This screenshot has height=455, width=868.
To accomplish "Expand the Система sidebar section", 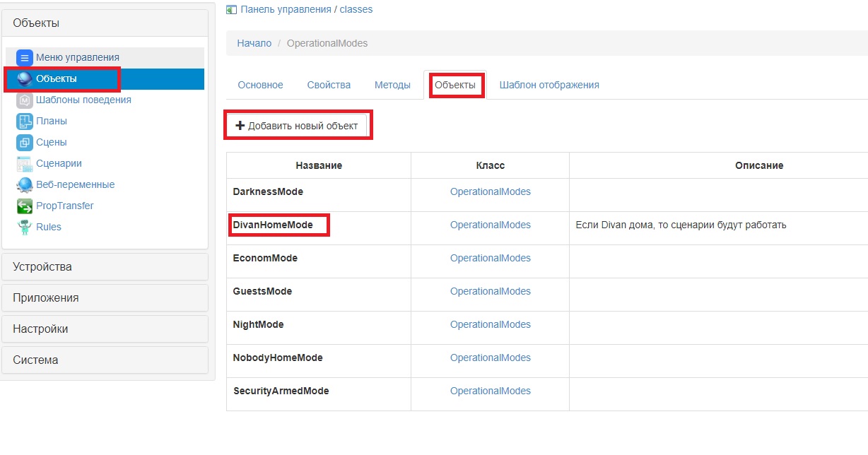I will pyautogui.click(x=105, y=360).
